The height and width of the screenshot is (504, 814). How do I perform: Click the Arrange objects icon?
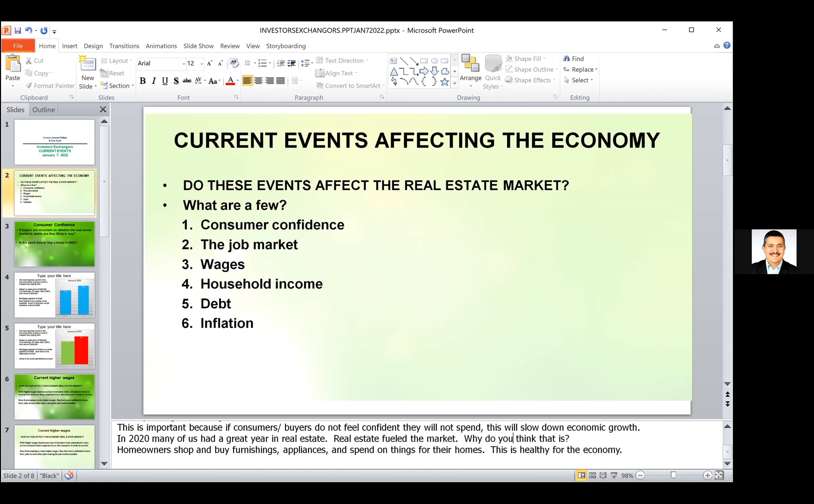(470, 64)
